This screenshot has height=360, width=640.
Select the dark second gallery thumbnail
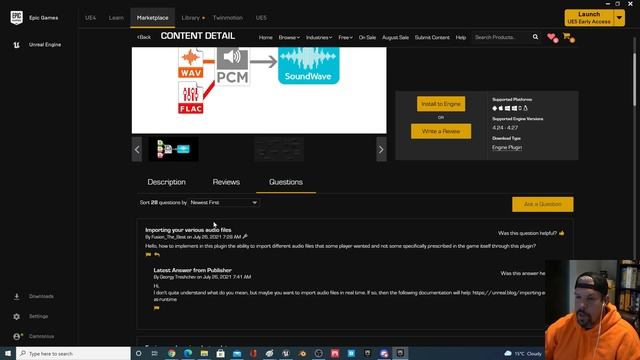[x=279, y=150]
